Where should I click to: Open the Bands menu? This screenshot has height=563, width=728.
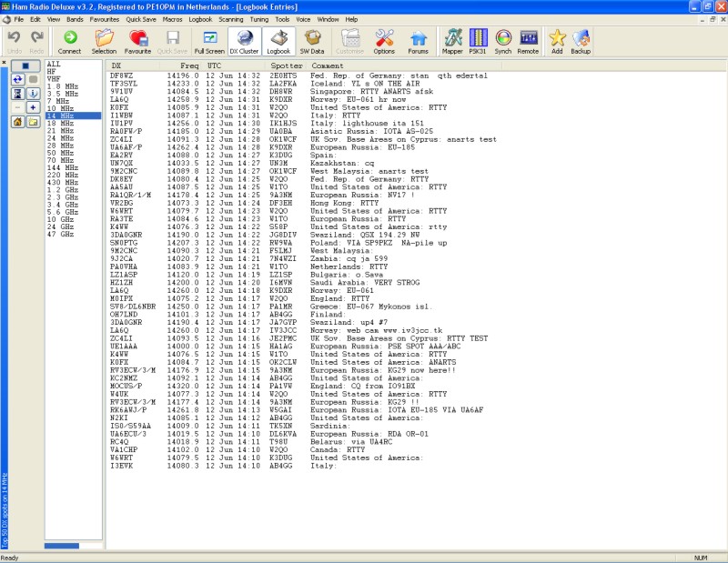tap(75, 19)
